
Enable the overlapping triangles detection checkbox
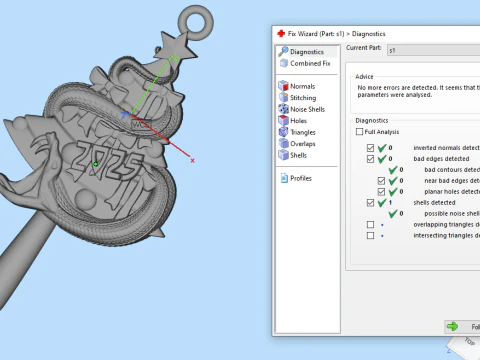point(370,225)
